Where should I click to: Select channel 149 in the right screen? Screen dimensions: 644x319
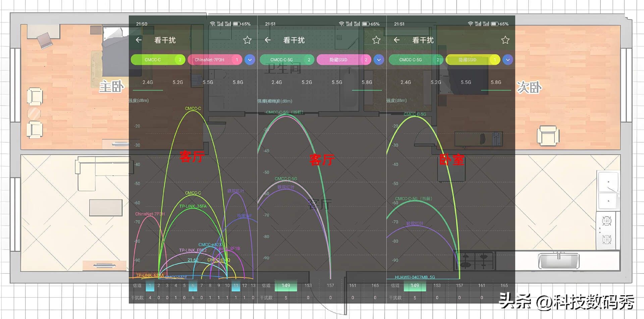415,285
